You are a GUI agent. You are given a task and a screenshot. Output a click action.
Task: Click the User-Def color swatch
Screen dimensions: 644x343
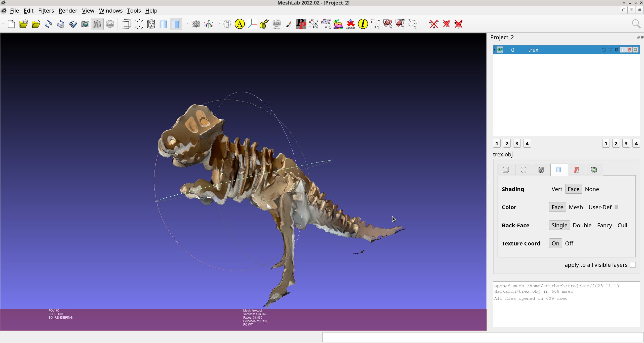pos(616,207)
